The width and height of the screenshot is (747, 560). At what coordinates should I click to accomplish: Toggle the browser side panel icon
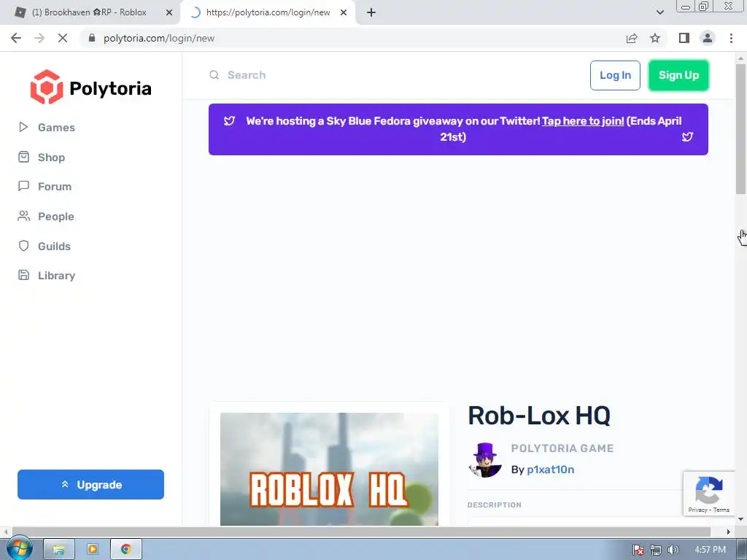(684, 38)
